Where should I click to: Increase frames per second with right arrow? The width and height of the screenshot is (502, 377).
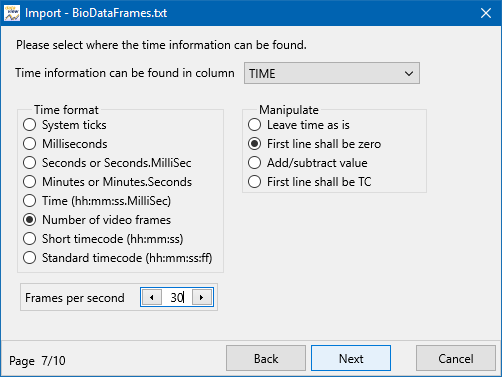(202, 297)
